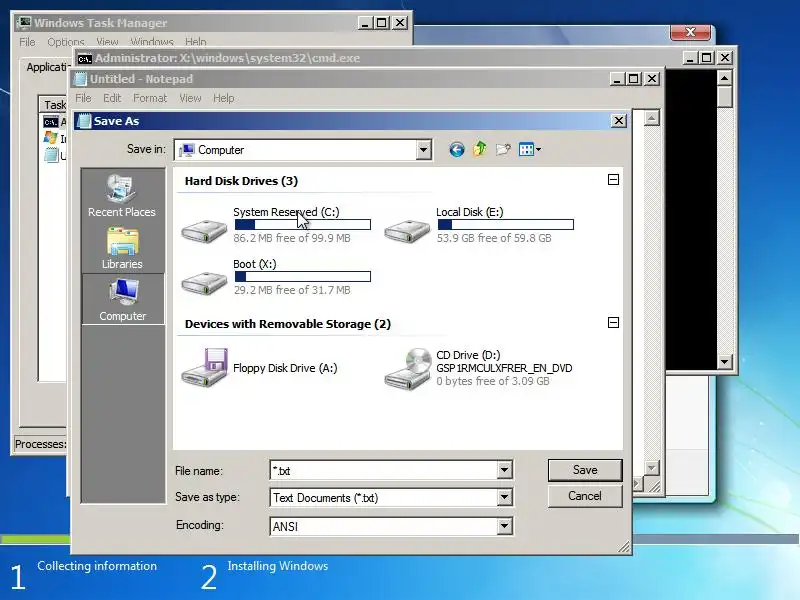Image resolution: width=800 pixels, height=600 pixels.
Task: Click the Task Manager title bar icon
Action: click(x=23, y=23)
